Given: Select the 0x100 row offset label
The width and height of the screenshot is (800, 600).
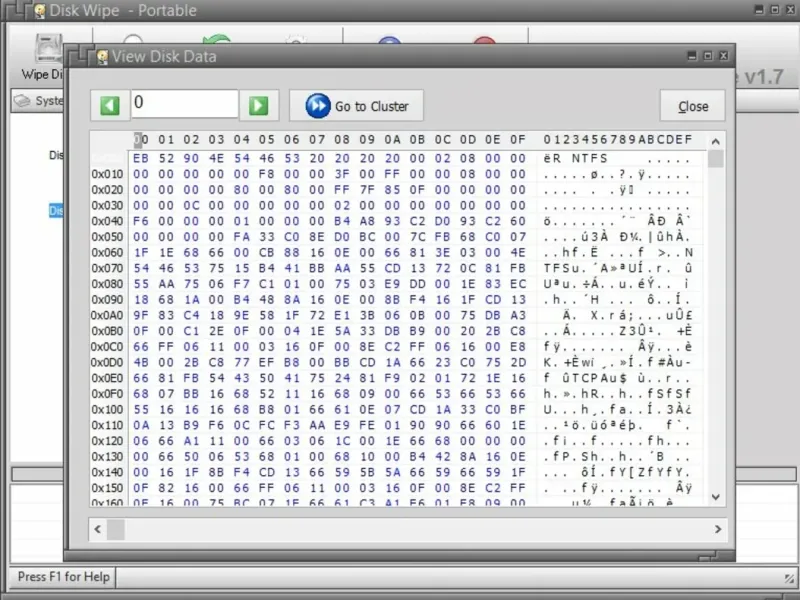Looking at the screenshot, I should point(107,410).
